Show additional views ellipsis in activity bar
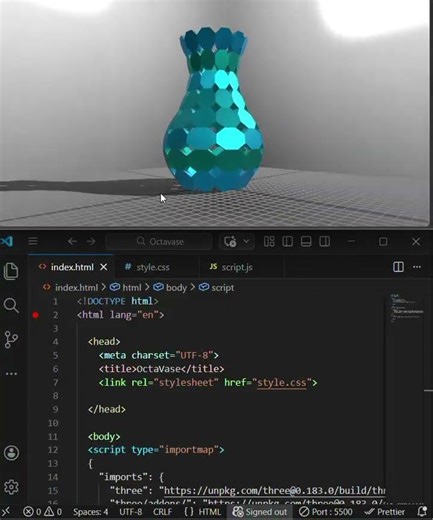Viewport: 433px width, 520px height. [x=11, y=374]
